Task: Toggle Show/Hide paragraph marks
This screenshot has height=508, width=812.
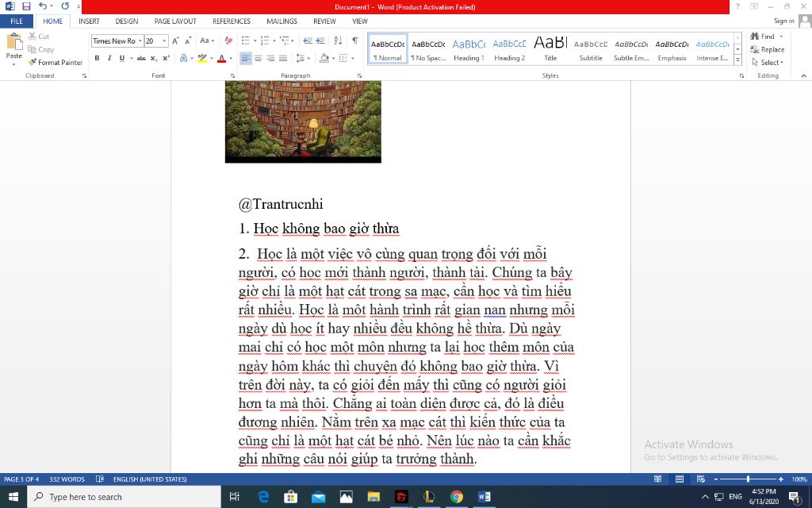Action: click(354, 41)
